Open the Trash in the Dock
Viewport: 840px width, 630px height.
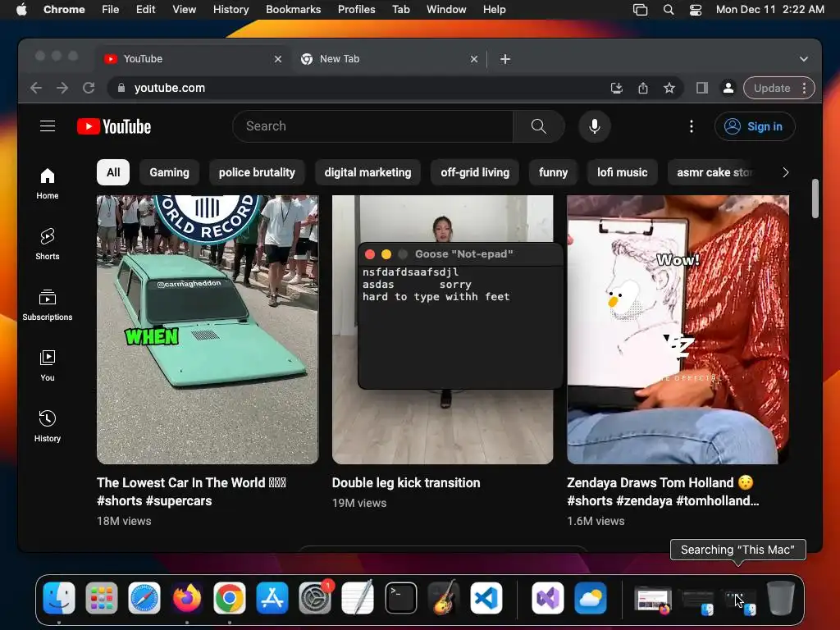(781, 597)
